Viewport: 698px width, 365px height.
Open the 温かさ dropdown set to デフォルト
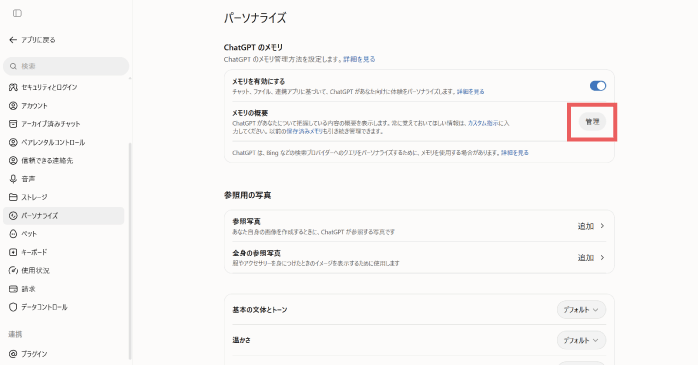click(581, 341)
